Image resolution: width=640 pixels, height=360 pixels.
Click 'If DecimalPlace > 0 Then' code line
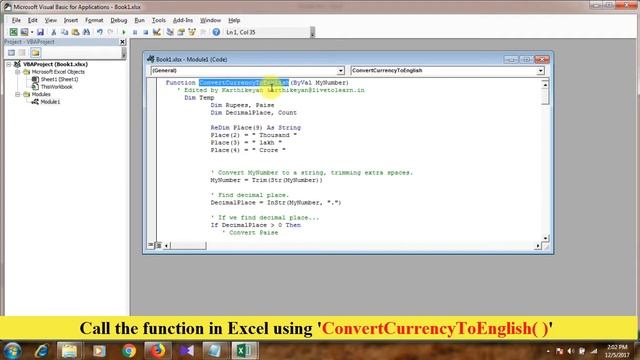[256, 225]
